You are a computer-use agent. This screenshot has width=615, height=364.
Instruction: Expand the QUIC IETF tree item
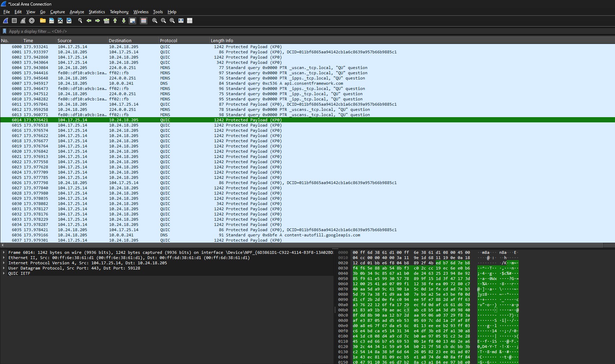point(4,273)
